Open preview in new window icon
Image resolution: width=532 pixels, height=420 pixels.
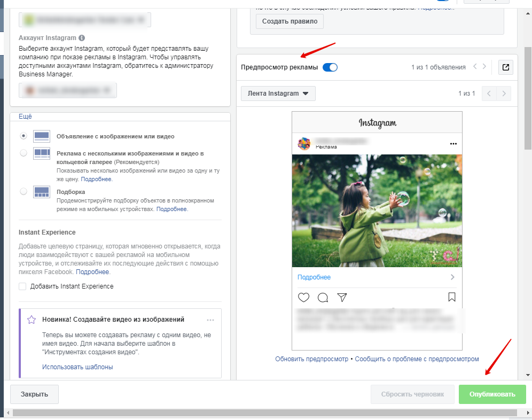pyautogui.click(x=506, y=67)
